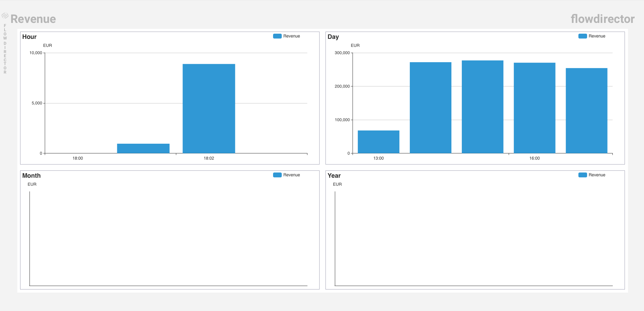Toggle the Revenue legend label in Day chart
Image resolution: width=644 pixels, height=311 pixels.
click(597, 36)
